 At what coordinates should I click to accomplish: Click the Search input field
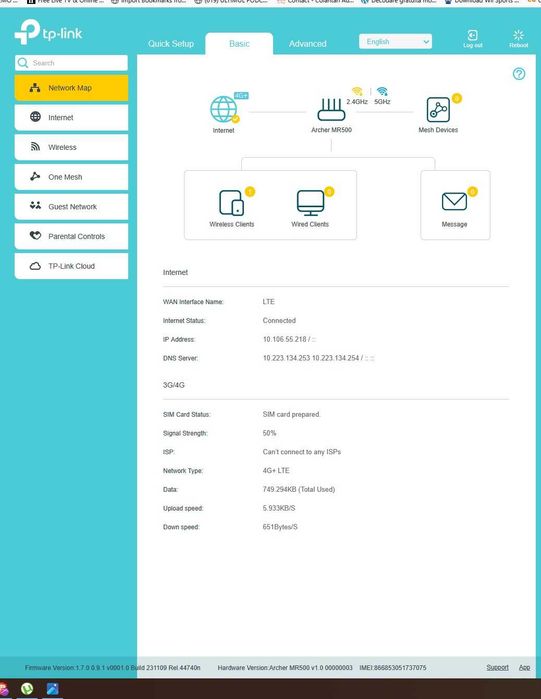pyautogui.click(x=71, y=63)
